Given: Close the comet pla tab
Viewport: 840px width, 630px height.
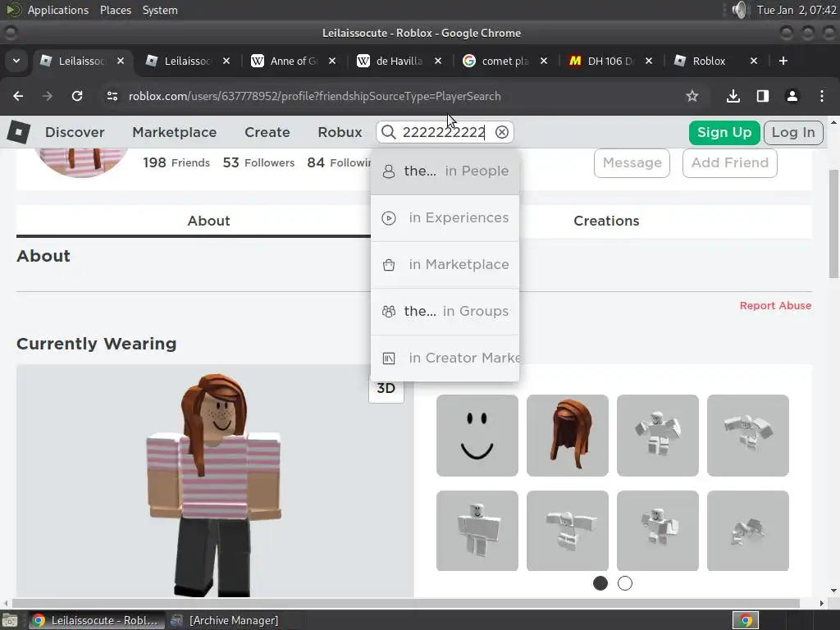Looking at the screenshot, I should point(544,61).
